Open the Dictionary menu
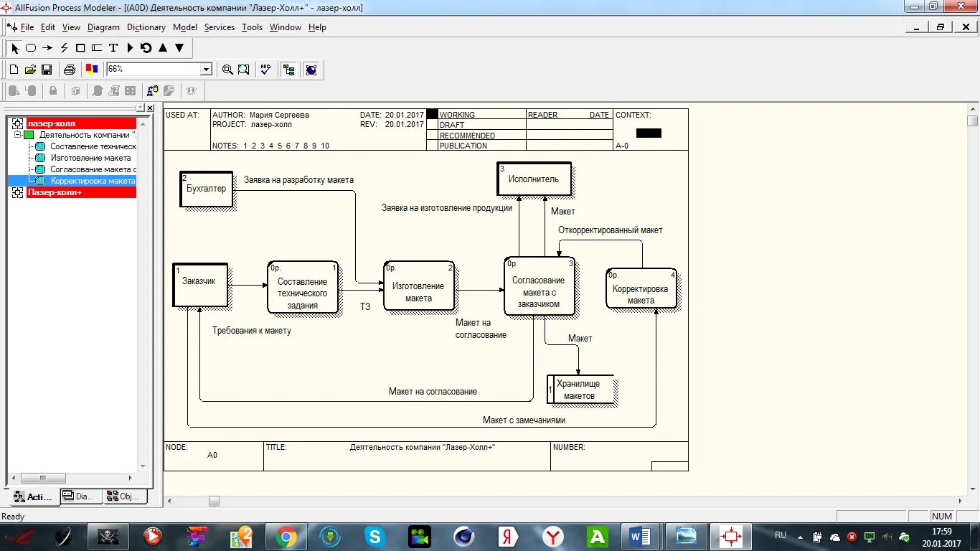The image size is (980, 551). pyautogui.click(x=146, y=27)
